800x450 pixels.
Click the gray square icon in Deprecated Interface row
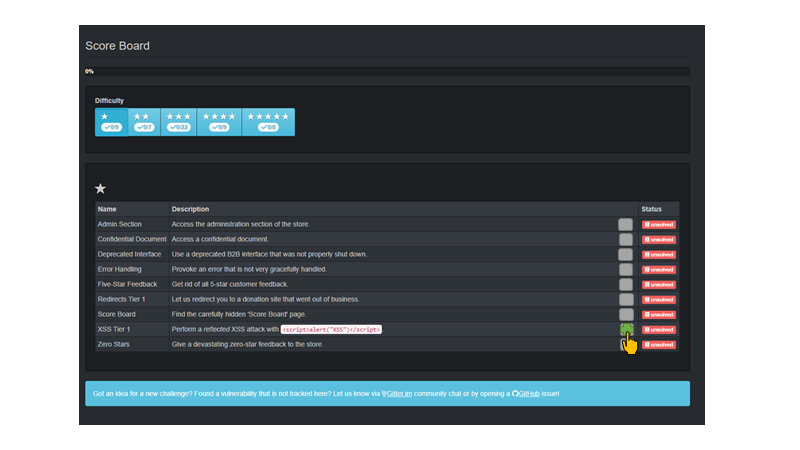coord(625,255)
